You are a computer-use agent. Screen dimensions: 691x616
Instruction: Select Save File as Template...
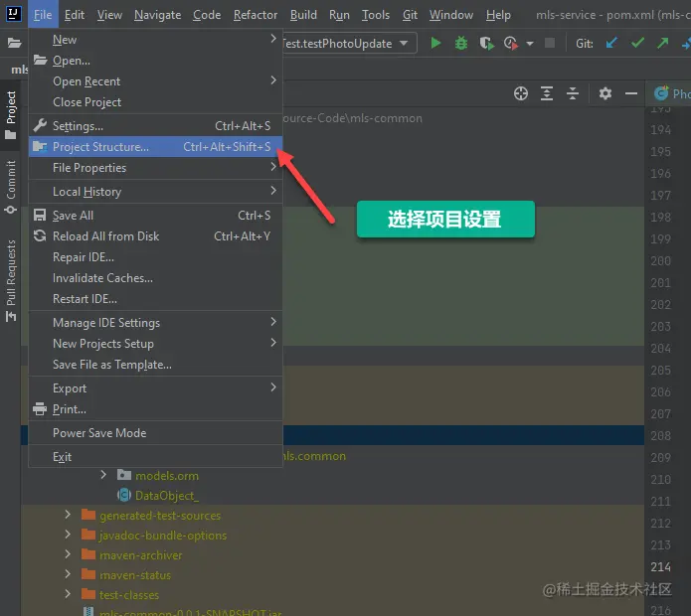click(x=155, y=365)
